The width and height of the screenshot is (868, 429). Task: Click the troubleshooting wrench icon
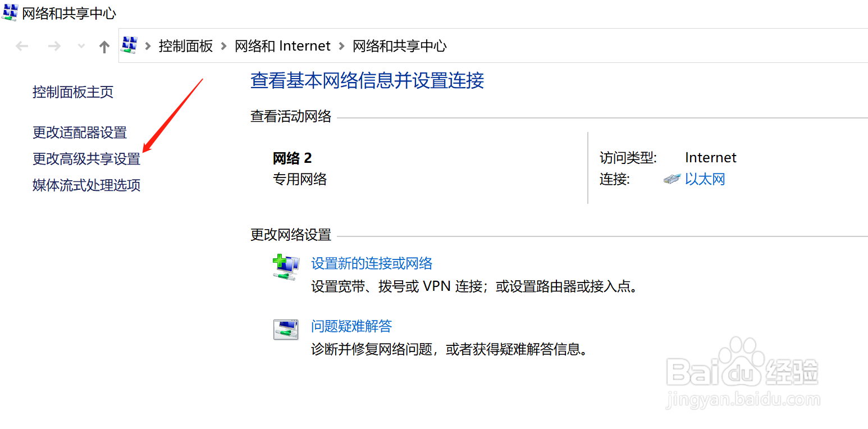point(286,330)
